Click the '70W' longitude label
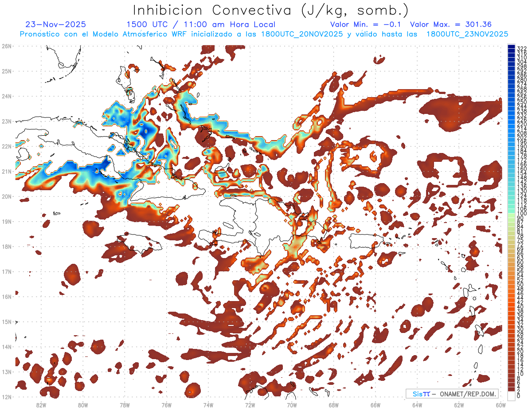This screenshot has width=532, height=411. pyautogui.click(x=292, y=405)
